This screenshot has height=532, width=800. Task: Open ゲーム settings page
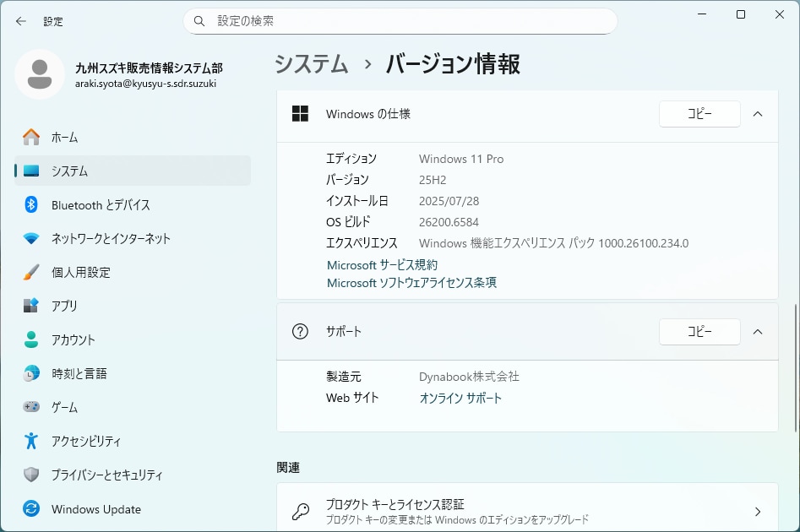pyautogui.click(x=133, y=407)
